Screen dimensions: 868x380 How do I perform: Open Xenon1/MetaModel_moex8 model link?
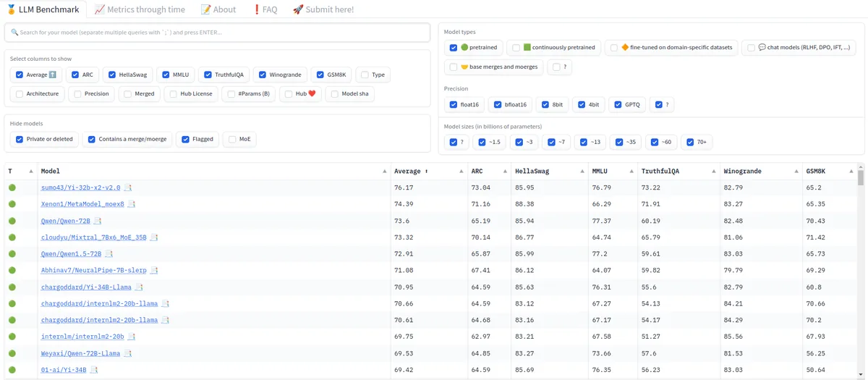(82, 204)
